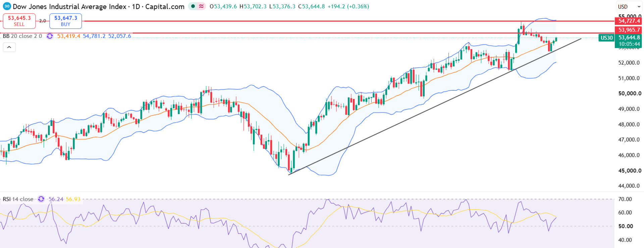Viewport: 644px width, 248px height.
Task: Click the RSI value 56.24
Action: tap(56, 199)
